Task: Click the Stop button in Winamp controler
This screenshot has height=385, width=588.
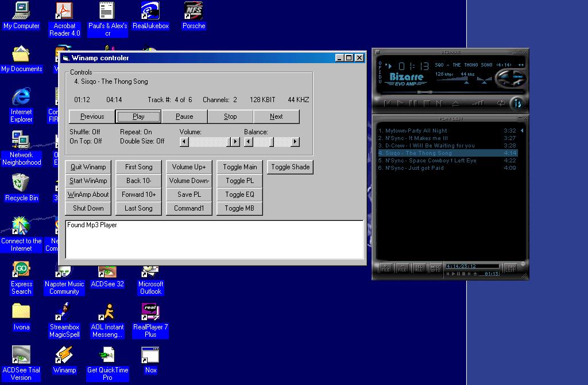Action: [x=230, y=116]
